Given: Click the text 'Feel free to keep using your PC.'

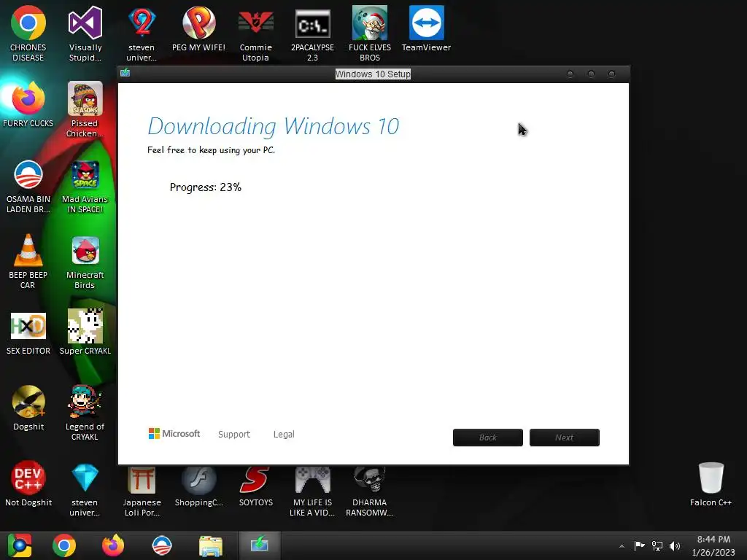Looking at the screenshot, I should 211,150.
